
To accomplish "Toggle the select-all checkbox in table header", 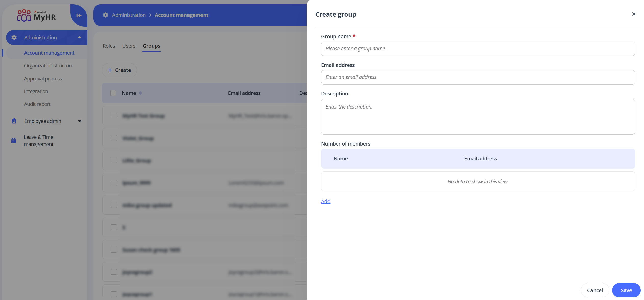I will tap(113, 93).
